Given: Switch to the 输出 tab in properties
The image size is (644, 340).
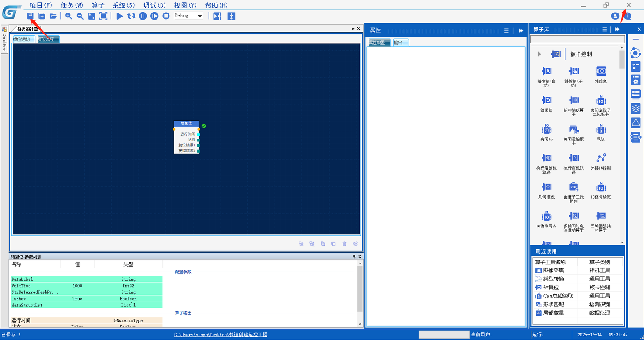Looking at the screenshot, I should (x=401, y=42).
